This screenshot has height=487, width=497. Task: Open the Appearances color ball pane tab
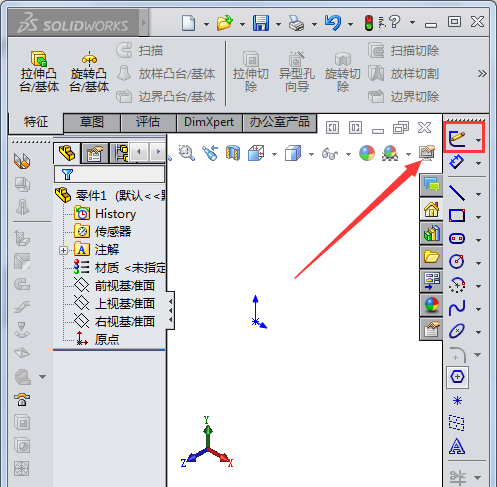pos(431,305)
